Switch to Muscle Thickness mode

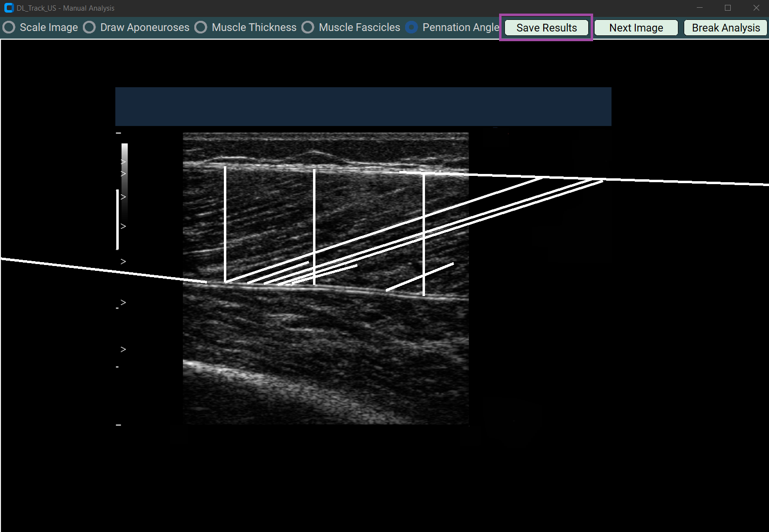(201, 28)
